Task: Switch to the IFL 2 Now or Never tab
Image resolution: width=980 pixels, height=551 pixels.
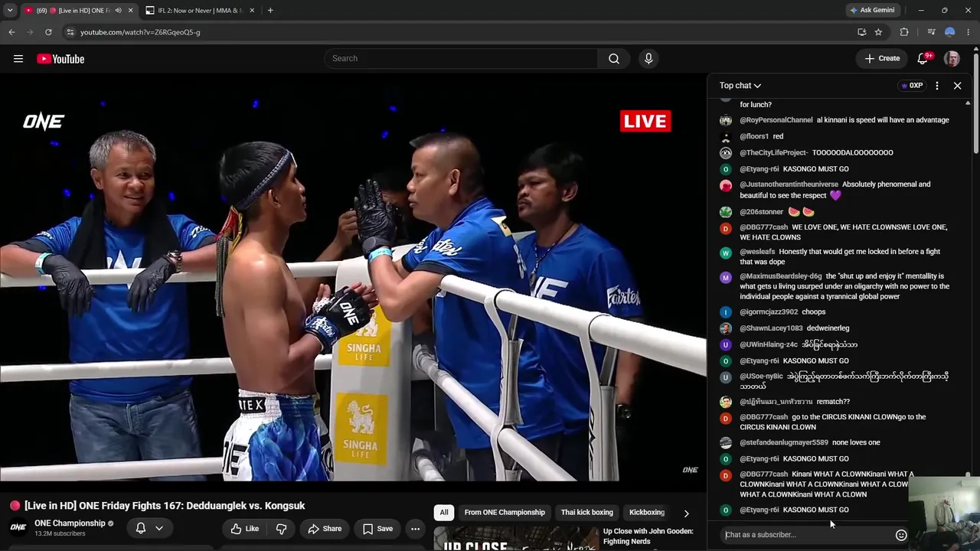Action: coord(201,11)
